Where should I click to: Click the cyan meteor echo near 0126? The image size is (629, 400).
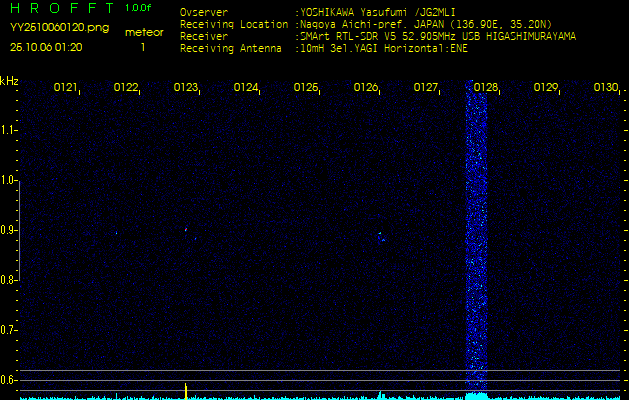pos(381,237)
